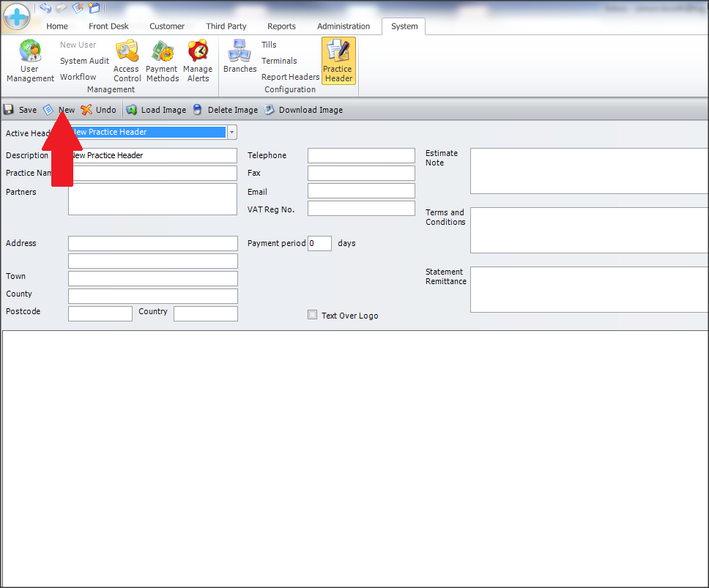The width and height of the screenshot is (709, 588).
Task: Click into the Telephone input field
Action: coord(361,155)
